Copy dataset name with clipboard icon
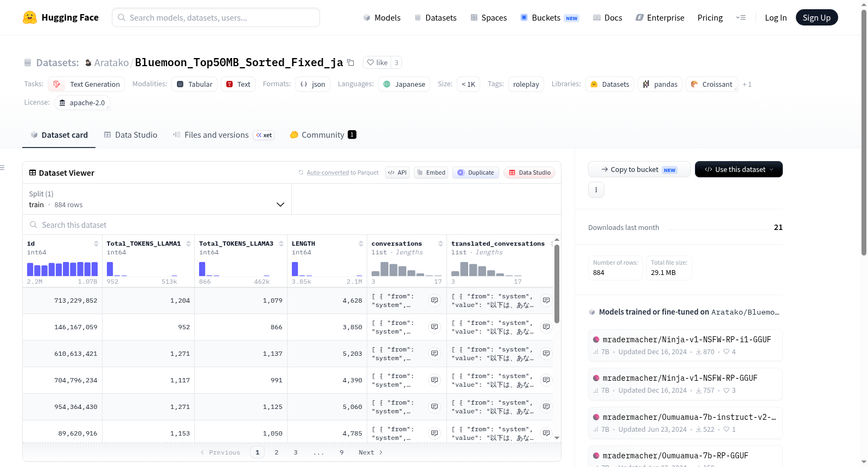 350,62
